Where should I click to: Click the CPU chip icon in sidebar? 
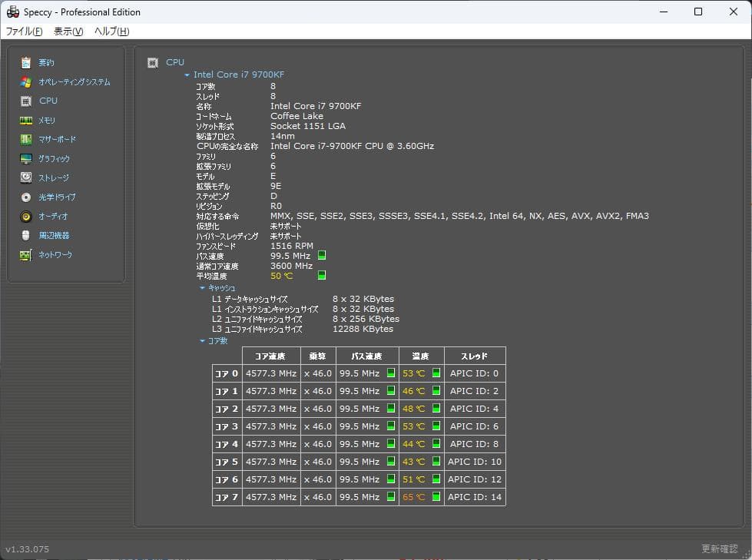tap(26, 101)
